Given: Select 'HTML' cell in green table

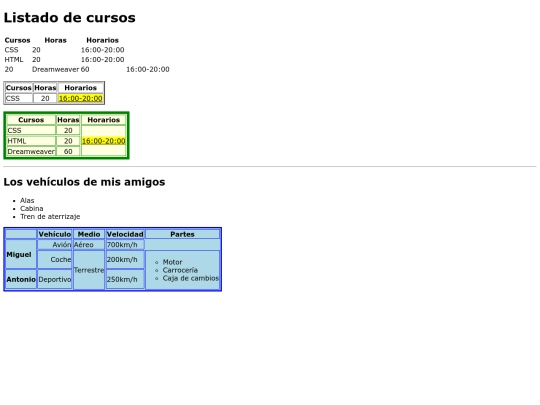Looking at the screenshot, I should [x=31, y=141].
